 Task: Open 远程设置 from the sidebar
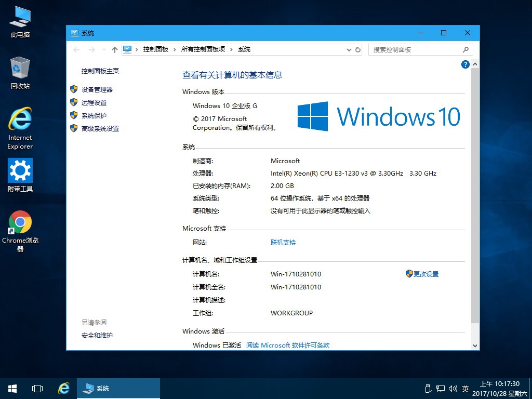[x=94, y=102]
